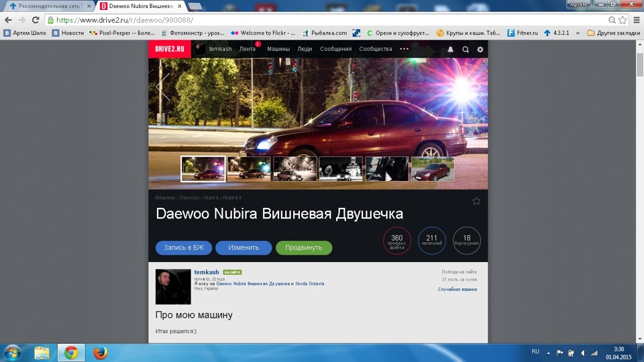
Task: Open the notifications bell icon
Action: tap(451, 49)
